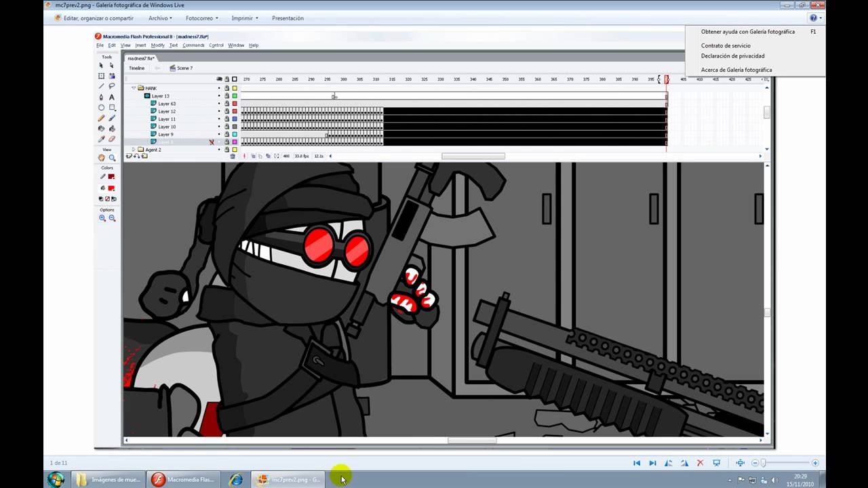Select the Selection arrow tool in Flash
The height and width of the screenshot is (488, 868).
click(x=102, y=66)
